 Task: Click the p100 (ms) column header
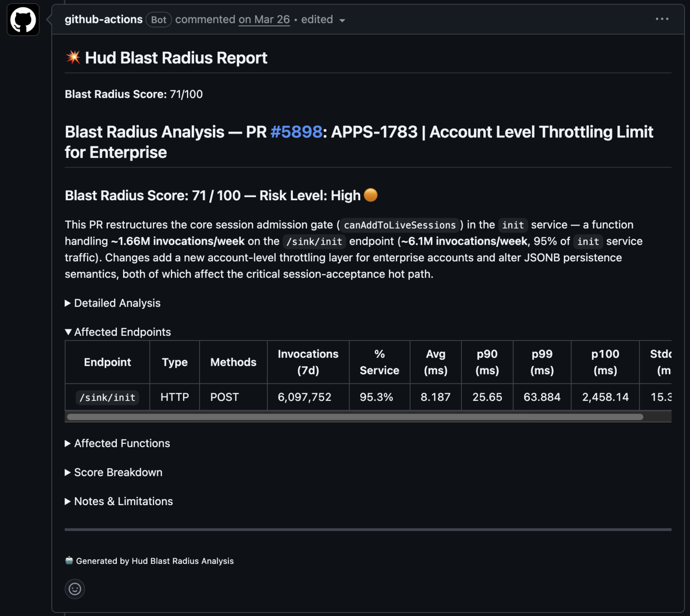[x=606, y=362]
